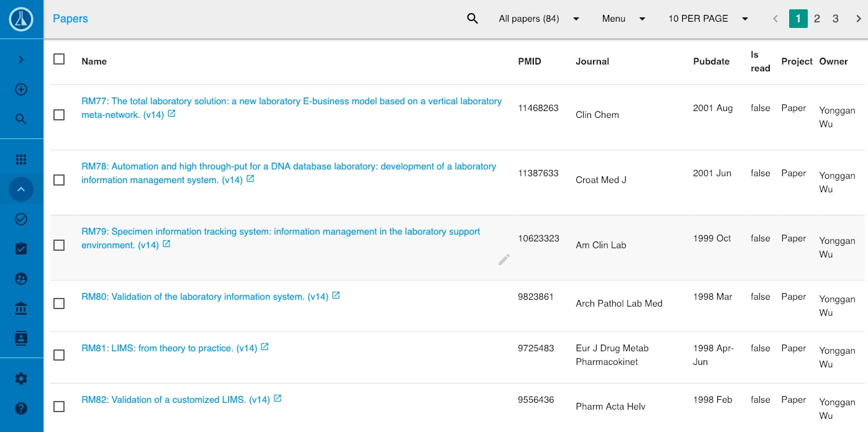Open the All papers (84) filter dropdown

tap(539, 19)
